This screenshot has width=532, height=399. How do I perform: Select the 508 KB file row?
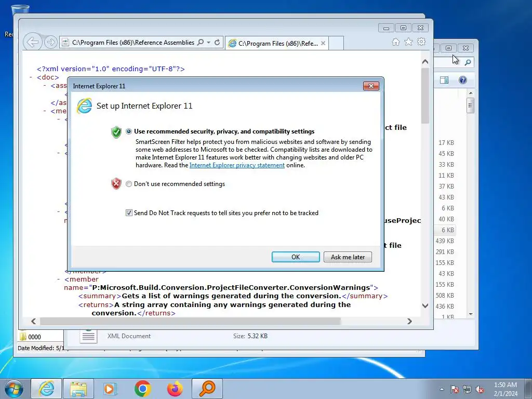click(x=445, y=296)
